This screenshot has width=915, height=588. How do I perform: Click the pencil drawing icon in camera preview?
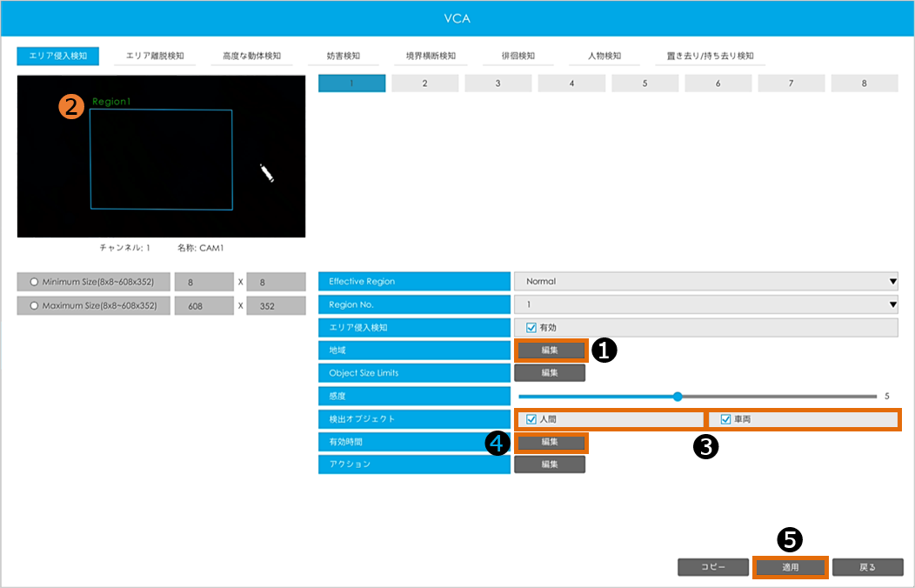(x=267, y=172)
